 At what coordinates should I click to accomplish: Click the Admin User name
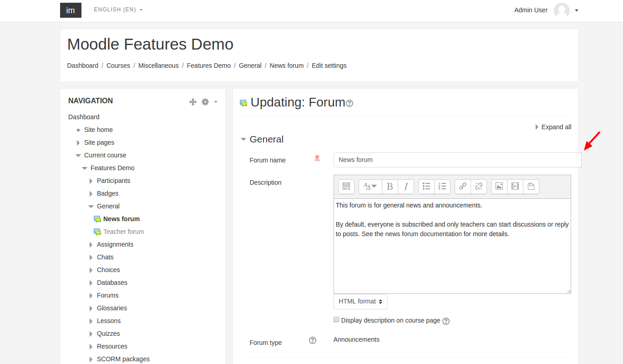[x=531, y=10]
